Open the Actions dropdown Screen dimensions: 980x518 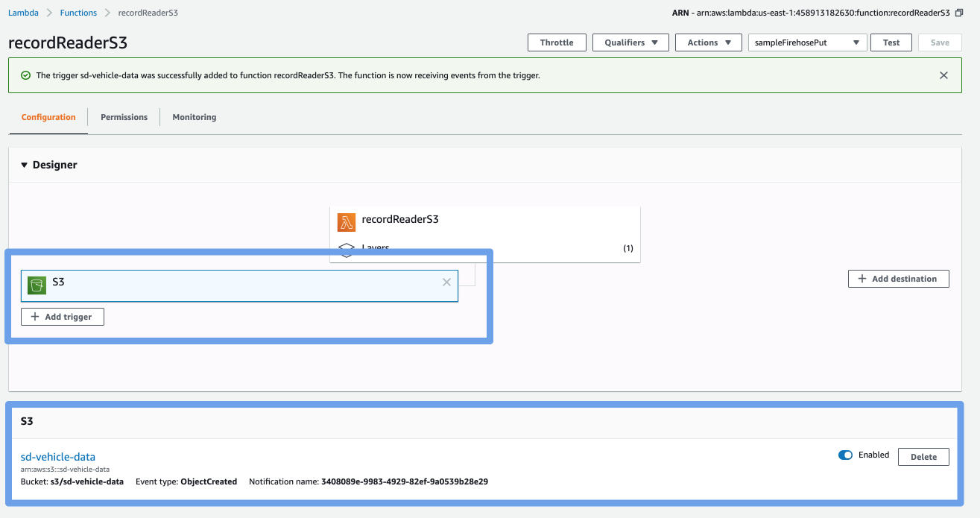click(x=709, y=42)
